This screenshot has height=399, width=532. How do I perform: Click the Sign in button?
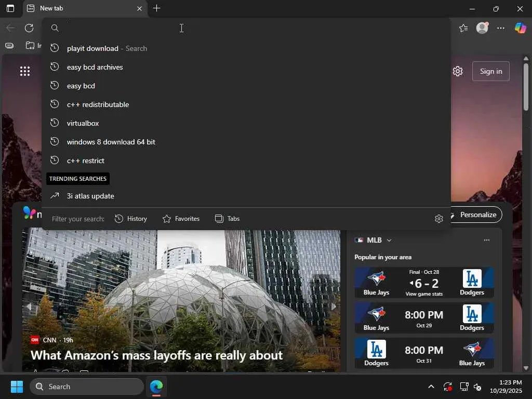point(491,71)
